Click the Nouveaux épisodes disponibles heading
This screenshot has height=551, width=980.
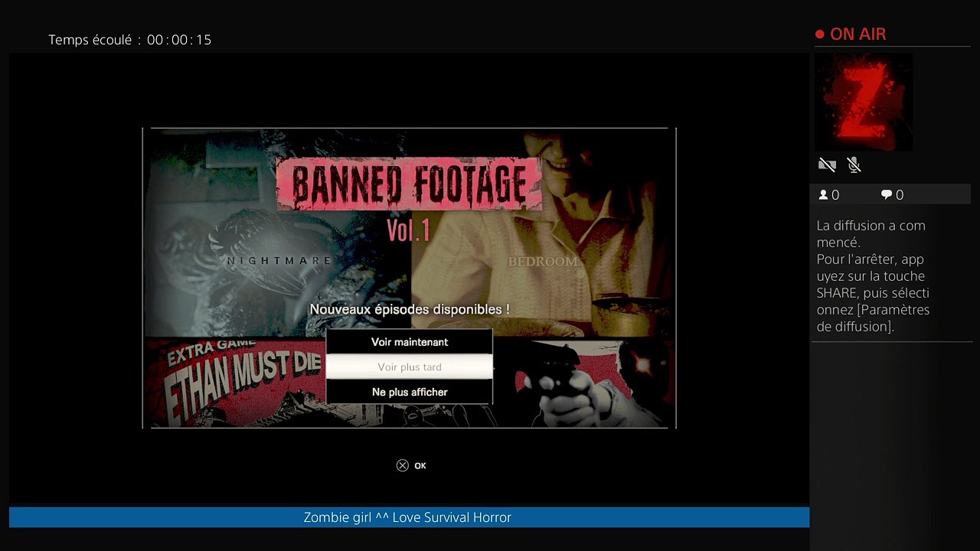pyautogui.click(x=410, y=310)
